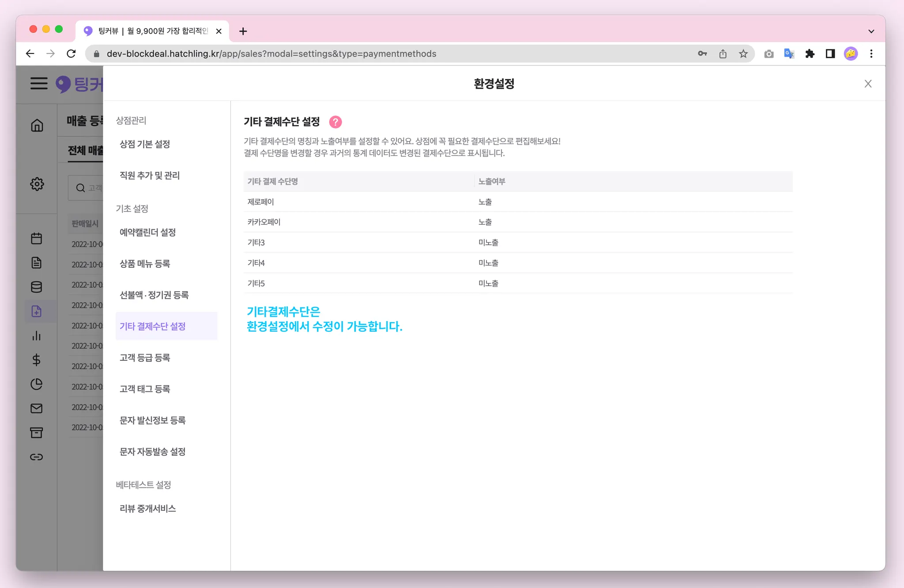The height and width of the screenshot is (588, 904).
Task: Open 직원 추가 및 관리 settings
Action: (150, 176)
